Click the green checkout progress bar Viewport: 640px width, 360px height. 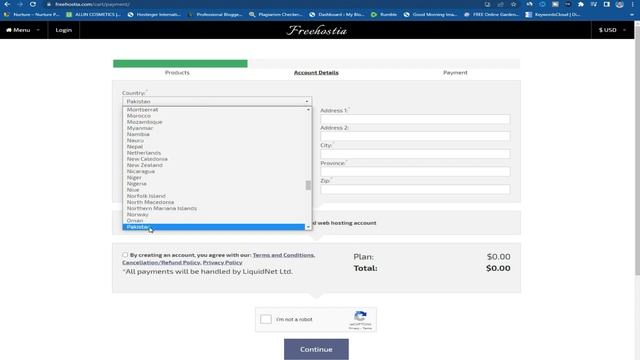point(180,63)
